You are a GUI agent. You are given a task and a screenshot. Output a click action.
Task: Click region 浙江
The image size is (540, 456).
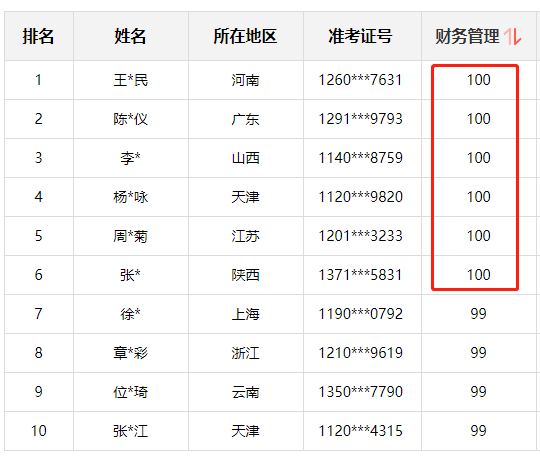(246, 353)
